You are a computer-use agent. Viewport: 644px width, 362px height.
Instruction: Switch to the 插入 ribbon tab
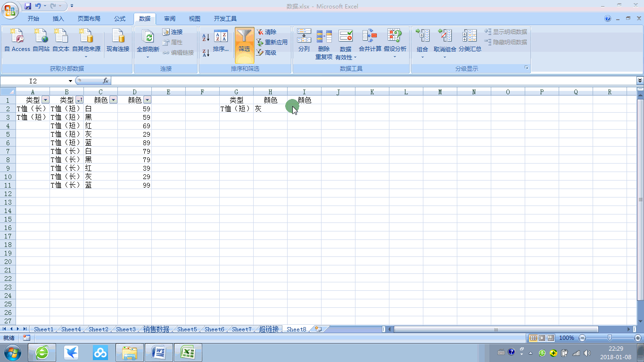click(x=58, y=19)
